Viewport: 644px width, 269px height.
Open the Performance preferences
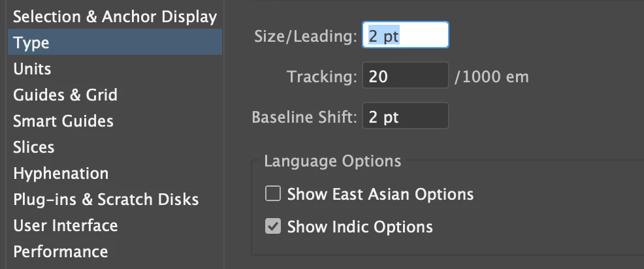click(61, 251)
